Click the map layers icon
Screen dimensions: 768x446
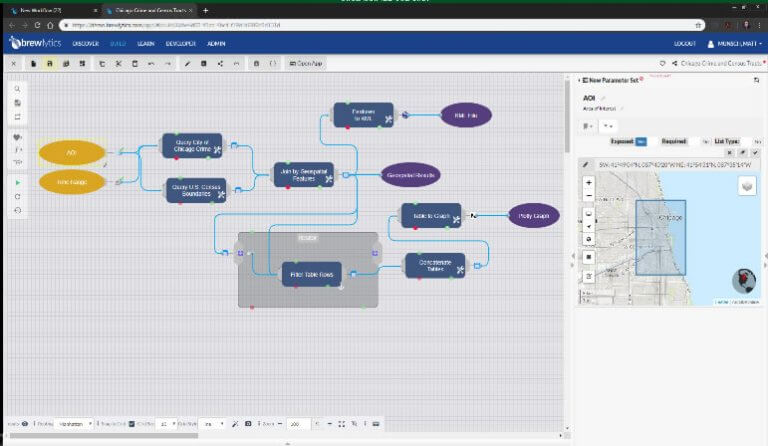click(747, 186)
